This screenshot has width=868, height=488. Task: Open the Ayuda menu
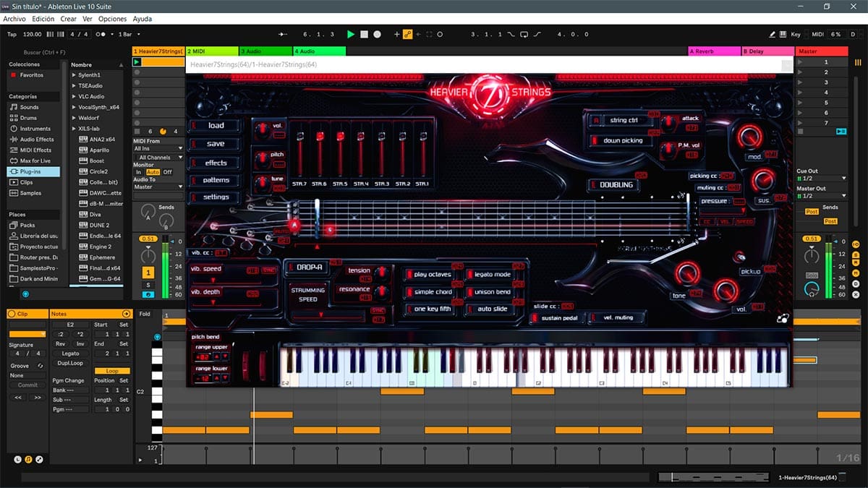[x=142, y=19]
